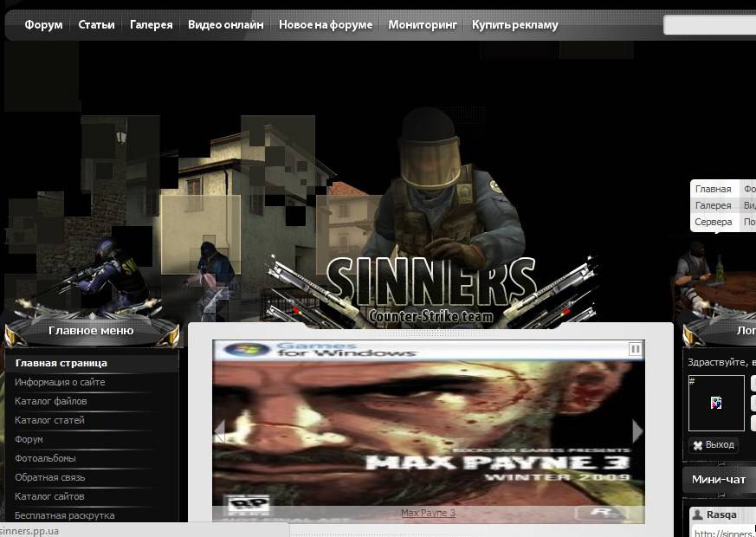
Task: Select Галерея in the quick menu popup
Action: point(712,205)
